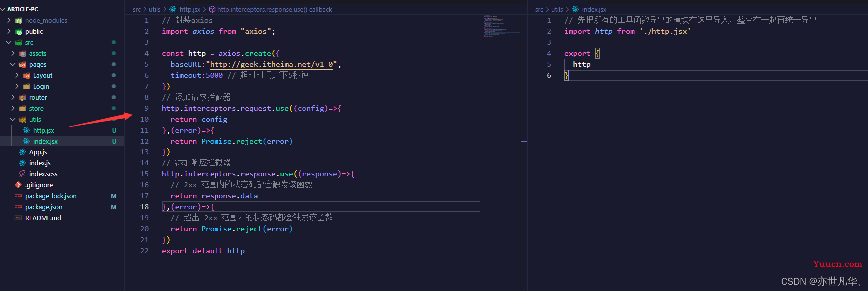
Task: Click the Login folder icon
Action: 27,86
